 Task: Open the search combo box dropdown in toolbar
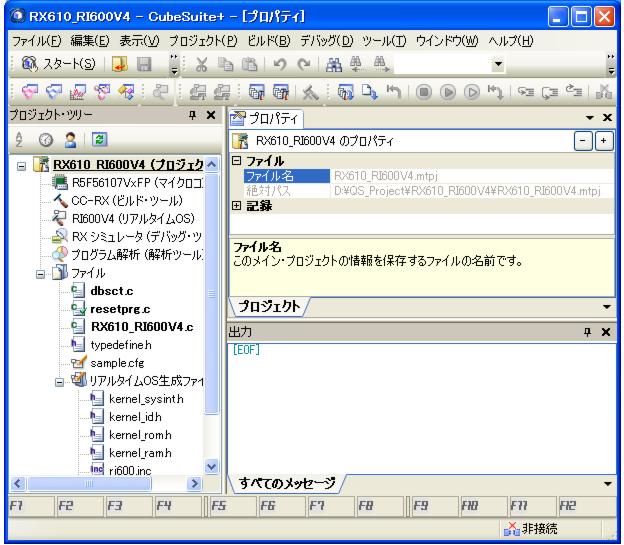499,65
